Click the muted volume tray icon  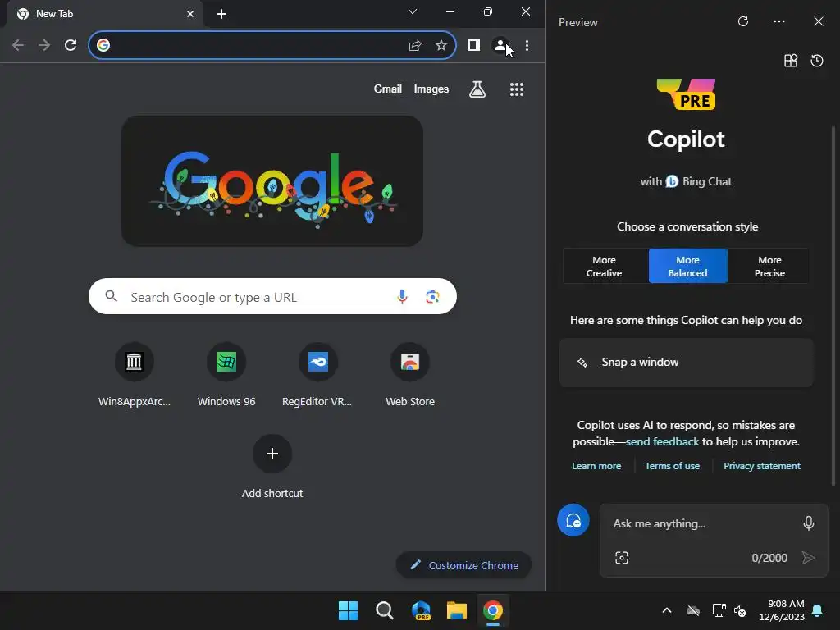point(740,610)
